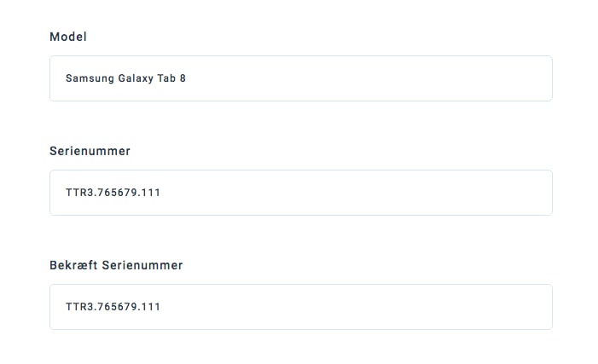Viewport: 598px width, 364px height.
Task: Click "Tab 8" in the Model field
Action: (x=172, y=78)
